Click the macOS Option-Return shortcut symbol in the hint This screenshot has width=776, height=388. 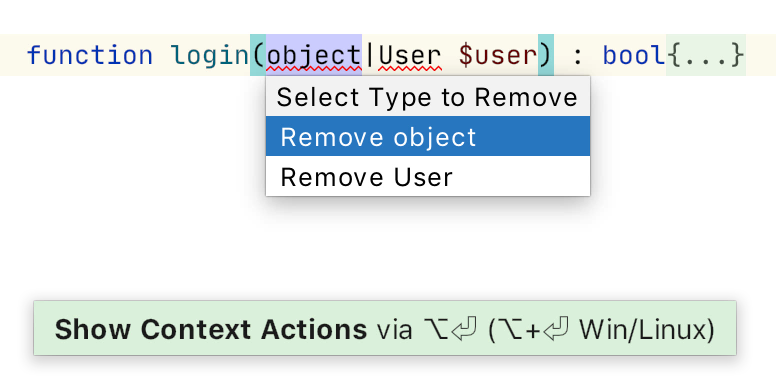point(450,329)
